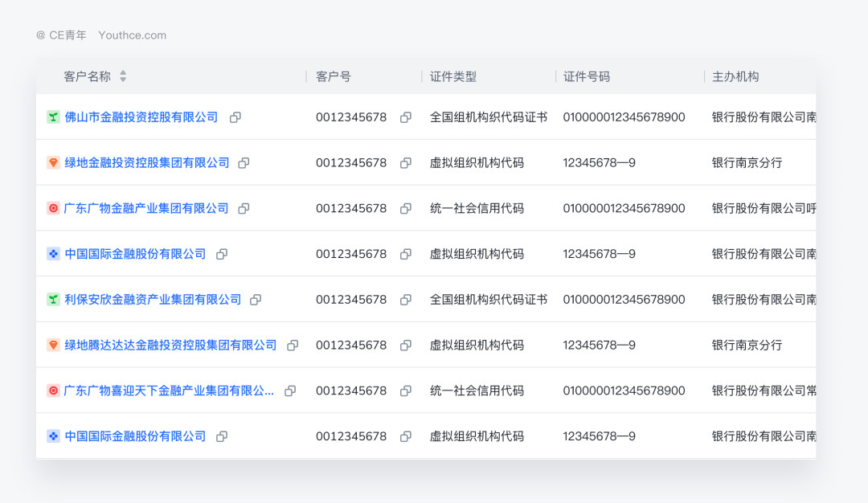Select 12345678—9 in 绿地金融投资控股集团有限公司 row
The width and height of the screenshot is (868, 503).
click(x=599, y=162)
